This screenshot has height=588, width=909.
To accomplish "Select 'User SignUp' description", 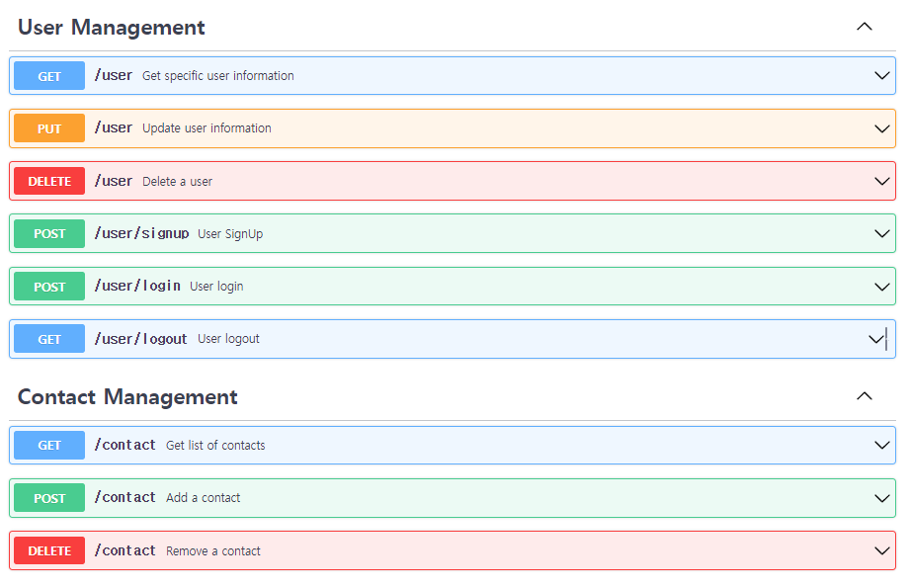I will (230, 234).
